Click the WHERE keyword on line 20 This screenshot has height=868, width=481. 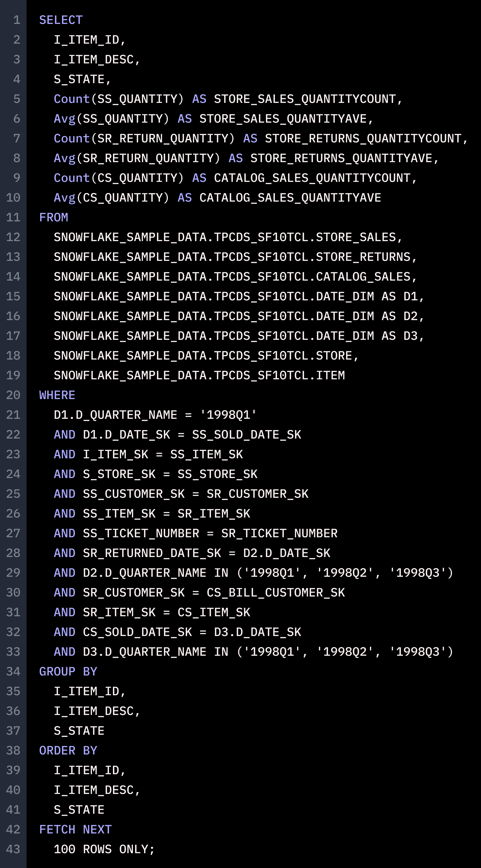[x=57, y=395]
